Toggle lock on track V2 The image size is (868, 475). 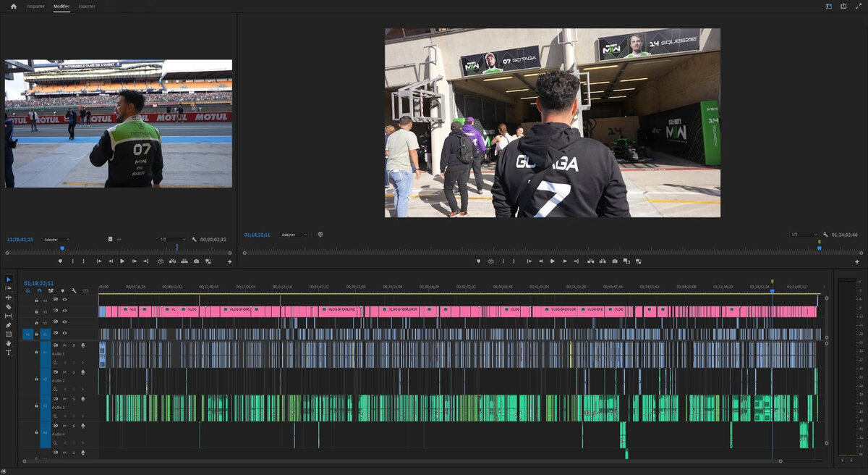coord(36,322)
